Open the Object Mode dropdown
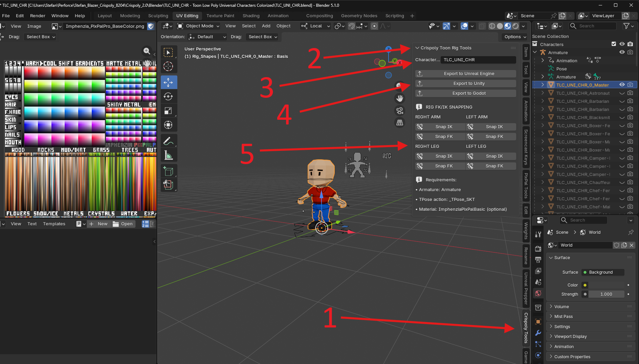639x364 pixels. click(x=198, y=26)
